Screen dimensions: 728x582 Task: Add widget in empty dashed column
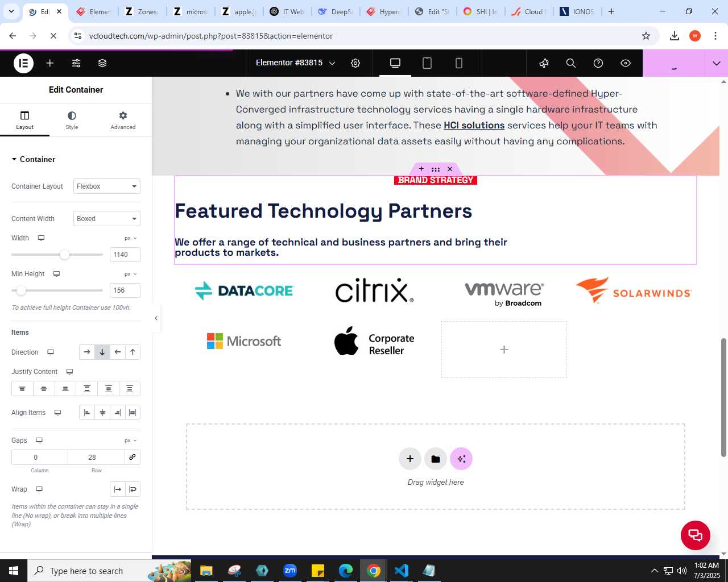pos(504,350)
